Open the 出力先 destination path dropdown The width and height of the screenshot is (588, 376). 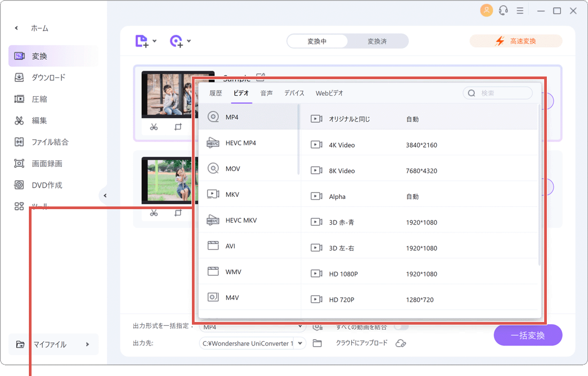tap(252, 343)
